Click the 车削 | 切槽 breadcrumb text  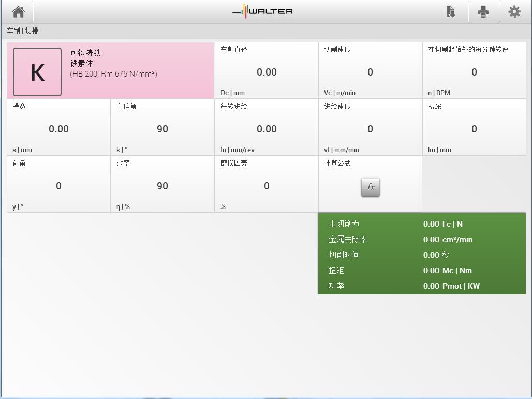point(22,31)
